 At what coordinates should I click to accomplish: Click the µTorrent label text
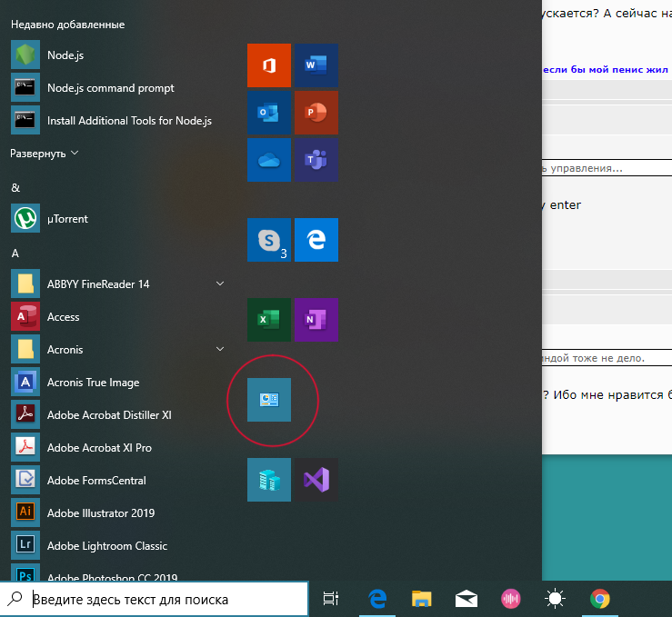coord(67,219)
